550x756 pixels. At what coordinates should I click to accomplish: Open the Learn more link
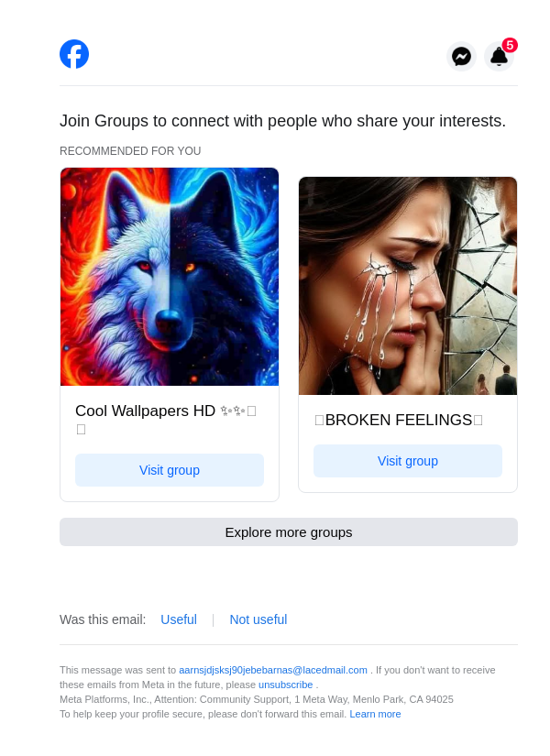(x=375, y=714)
